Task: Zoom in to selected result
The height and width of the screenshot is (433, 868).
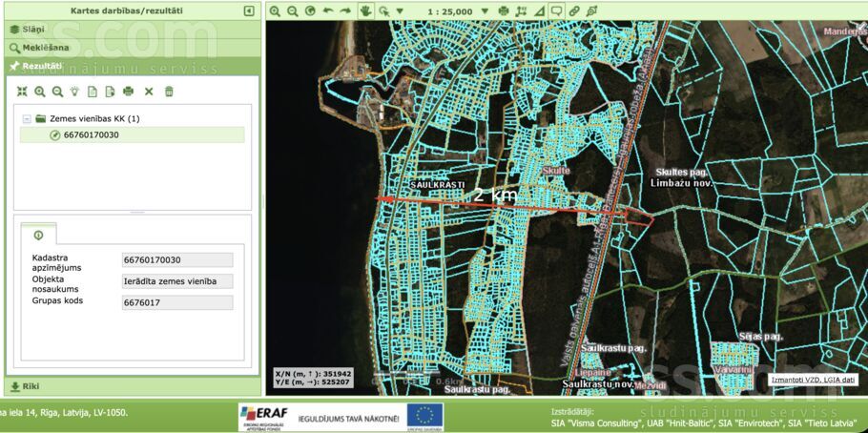Action: click(x=40, y=92)
